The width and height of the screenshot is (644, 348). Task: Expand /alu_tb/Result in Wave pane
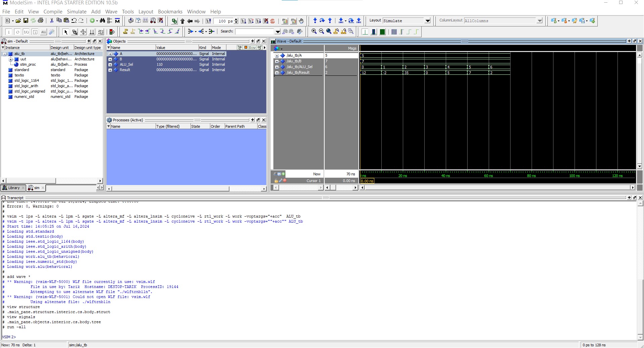(277, 73)
